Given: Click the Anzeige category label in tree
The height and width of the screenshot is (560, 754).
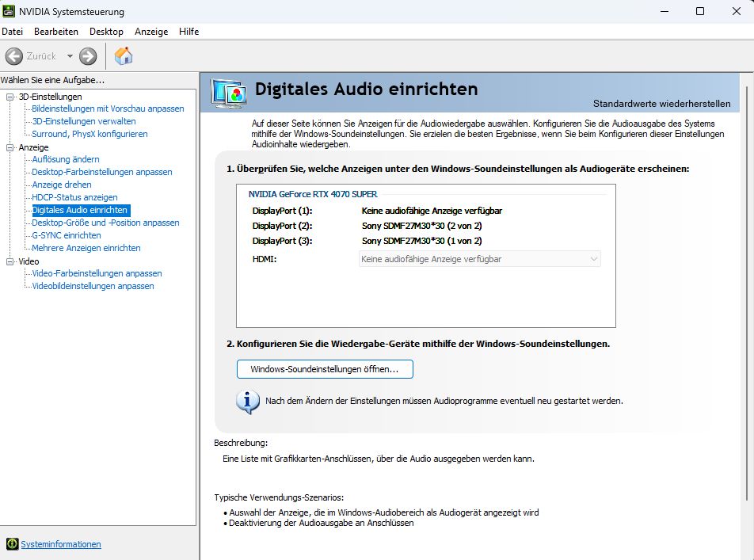Looking at the screenshot, I should 33,147.
